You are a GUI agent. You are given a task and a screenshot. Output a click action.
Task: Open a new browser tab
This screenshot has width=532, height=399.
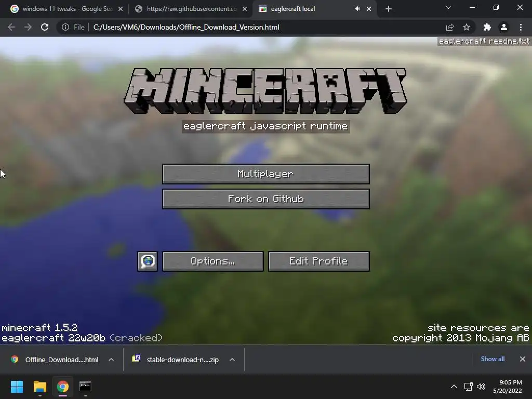pos(389,9)
